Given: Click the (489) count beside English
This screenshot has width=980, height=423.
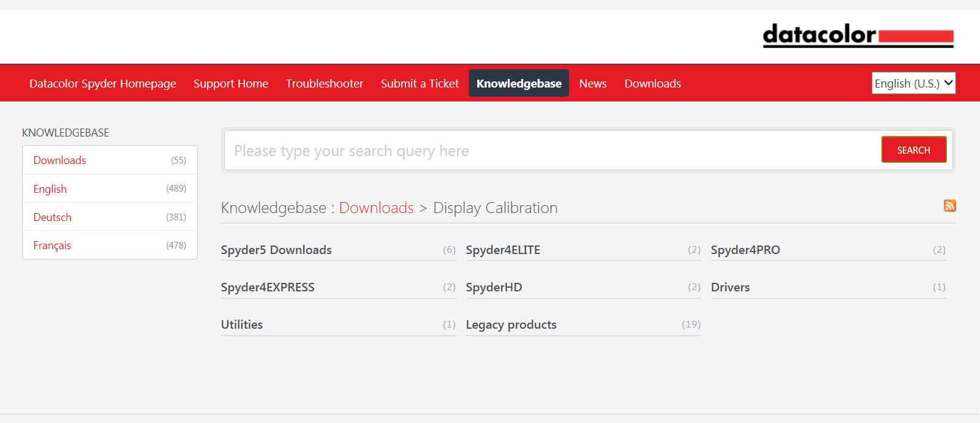Looking at the screenshot, I should coord(176,189).
